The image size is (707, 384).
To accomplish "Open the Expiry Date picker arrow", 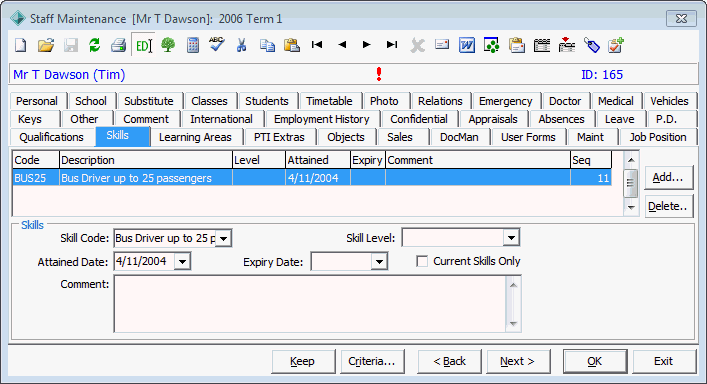I will (380, 261).
